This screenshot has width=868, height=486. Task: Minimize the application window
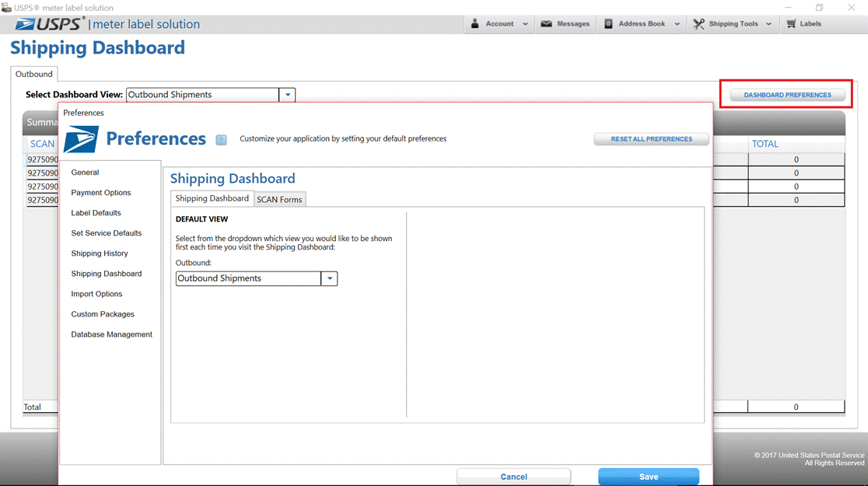(x=788, y=8)
